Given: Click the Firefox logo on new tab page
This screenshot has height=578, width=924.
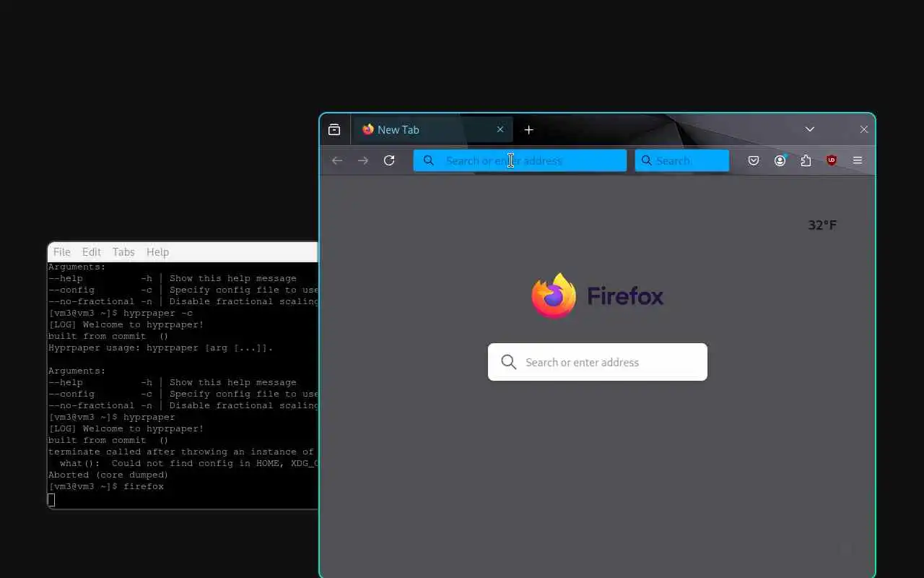Looking at the screenshot, I should pyautogui.click(x=598, y=296).
